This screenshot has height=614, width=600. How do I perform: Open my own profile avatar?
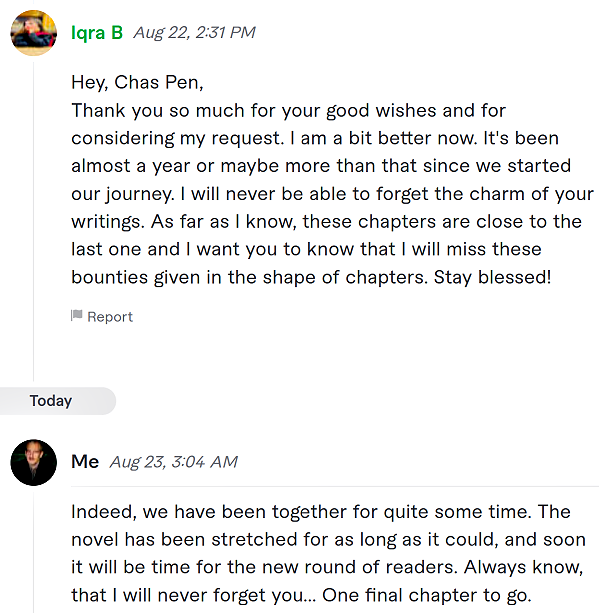click(33, 462)
